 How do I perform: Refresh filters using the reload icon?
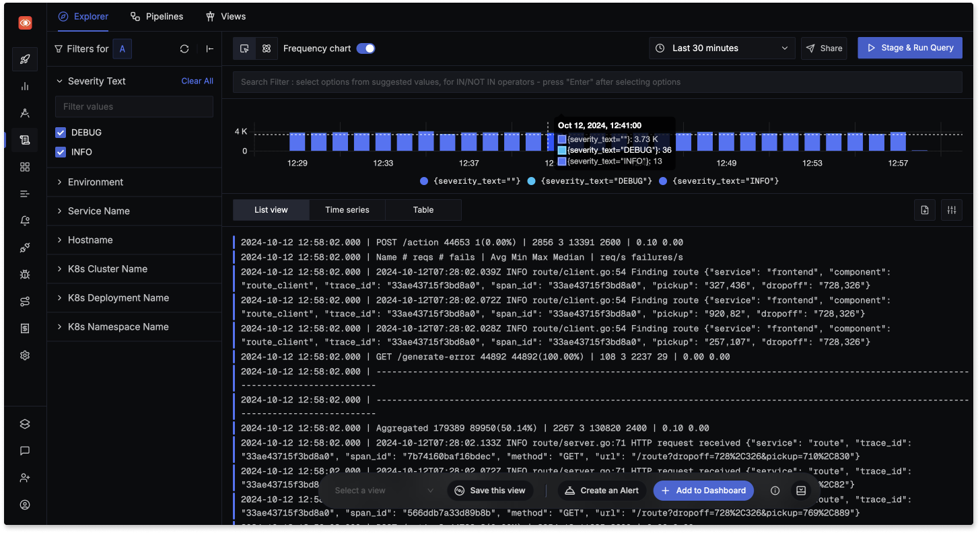tap(184, 48)
